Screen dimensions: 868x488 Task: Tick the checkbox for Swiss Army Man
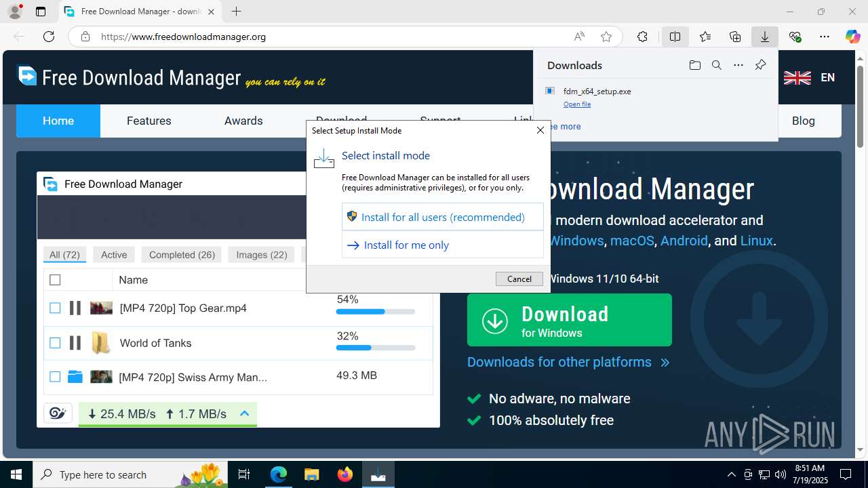click(55, 377)
